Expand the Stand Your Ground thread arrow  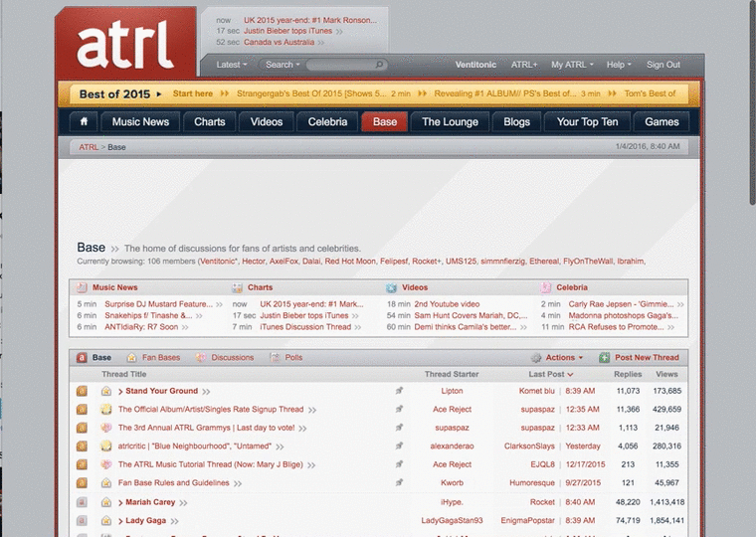coord(120,392)
